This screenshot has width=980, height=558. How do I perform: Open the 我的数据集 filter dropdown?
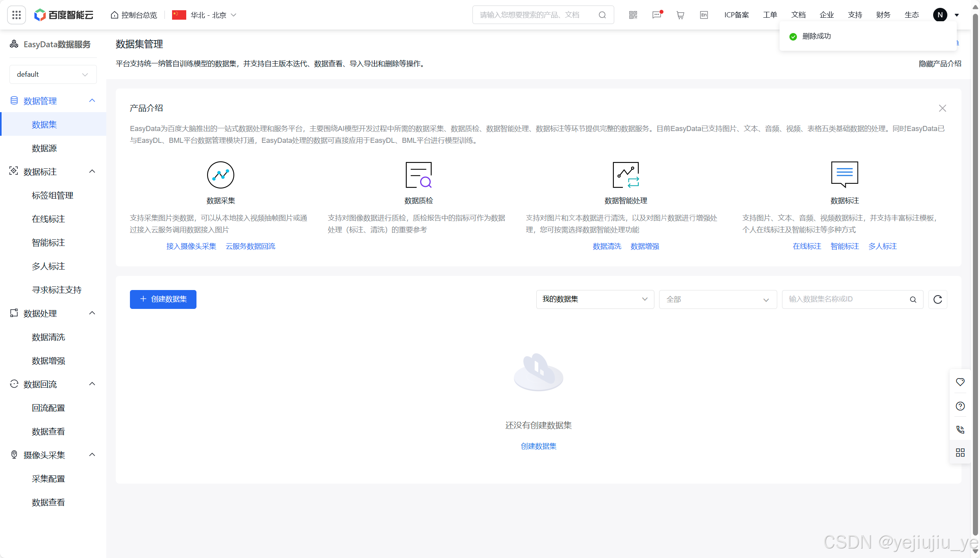click(595, 299)
